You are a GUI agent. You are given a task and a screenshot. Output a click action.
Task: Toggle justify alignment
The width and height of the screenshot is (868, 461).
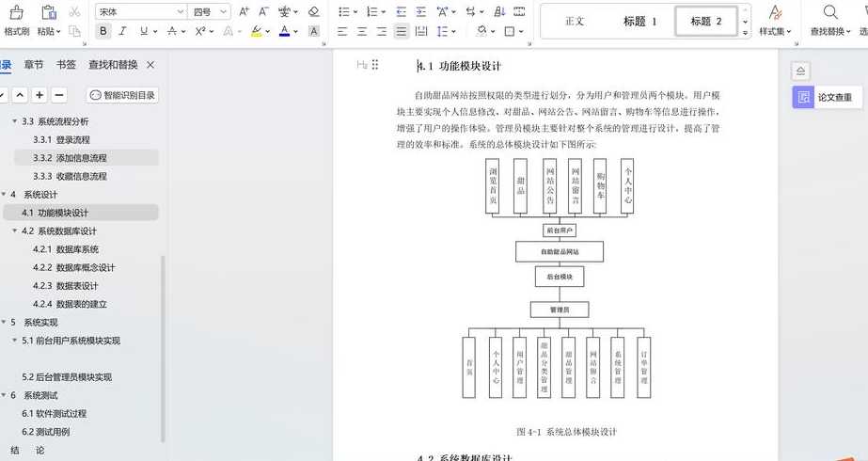(x=402, y=32)
